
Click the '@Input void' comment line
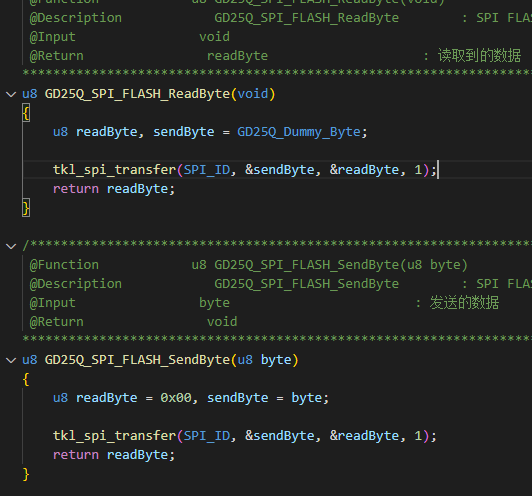(130, 37)
